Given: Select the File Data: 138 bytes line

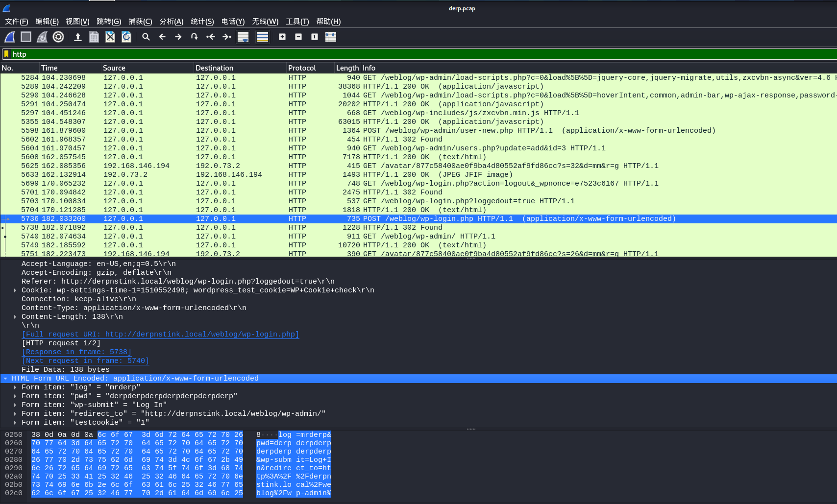Looking at the screenshot, I should point(418,370).
